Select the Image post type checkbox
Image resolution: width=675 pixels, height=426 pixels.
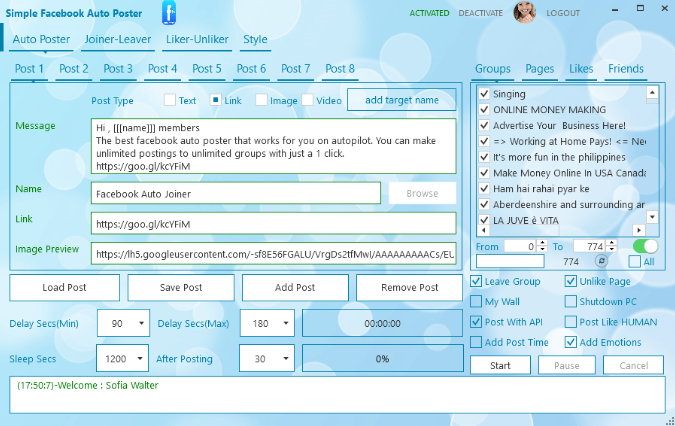pyautogui.click(x=261, y=100)
